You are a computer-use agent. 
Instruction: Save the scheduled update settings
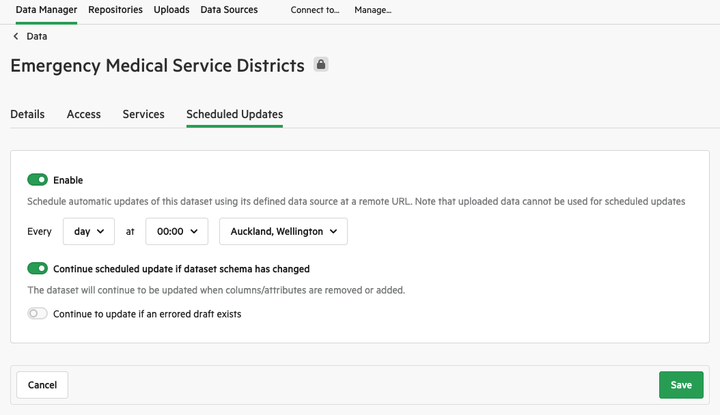pos(681,385)
